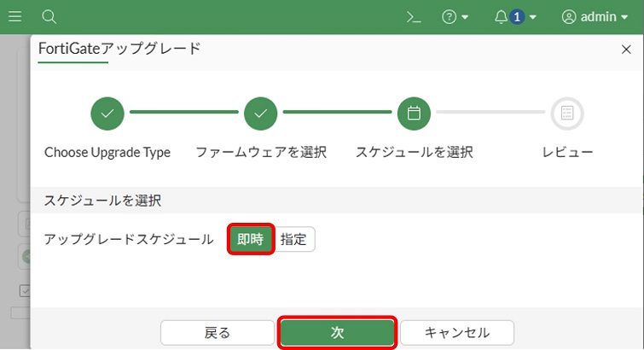
Task: Click the ファームウェアを選択 step checkmark
Action: [x=261, y=113]
